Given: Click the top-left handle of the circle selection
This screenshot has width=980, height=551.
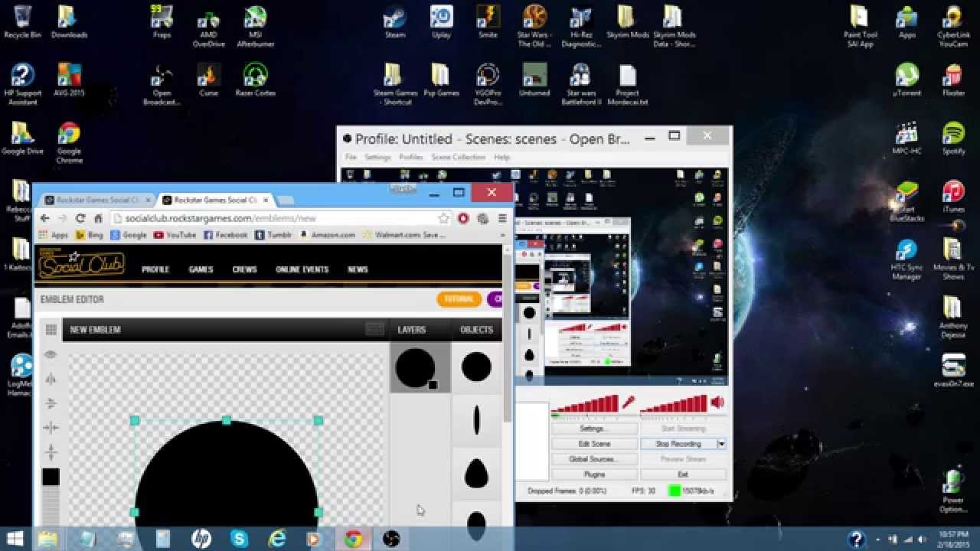Looking at the screenshot, I should click(x=135, y=420).
